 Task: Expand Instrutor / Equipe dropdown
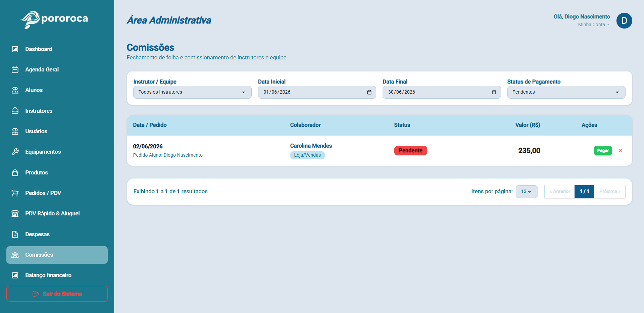pyautogui.click(x=192, y=92)
